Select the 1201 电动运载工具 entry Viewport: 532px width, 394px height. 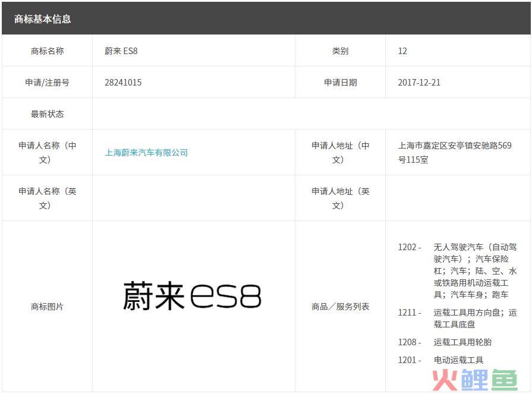[440, 360]
